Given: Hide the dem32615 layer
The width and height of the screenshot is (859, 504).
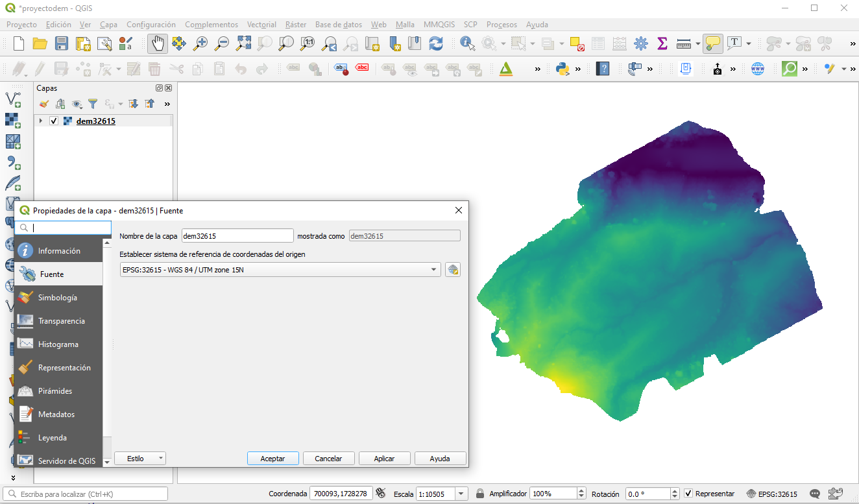Looking at the screenshot, I should pos(54,121).
